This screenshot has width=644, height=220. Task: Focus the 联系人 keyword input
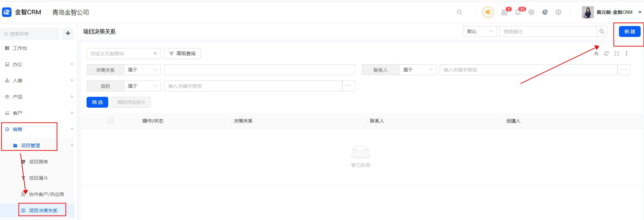coord(529,70)
